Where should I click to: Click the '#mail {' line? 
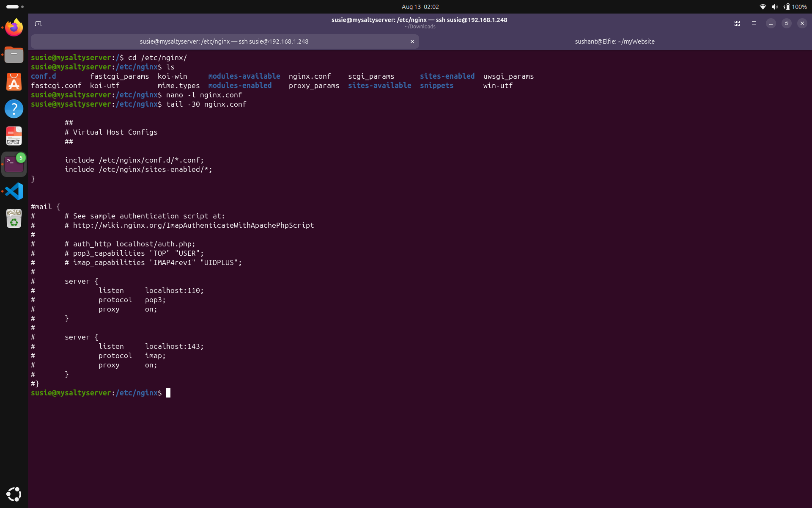click(45, 207)
